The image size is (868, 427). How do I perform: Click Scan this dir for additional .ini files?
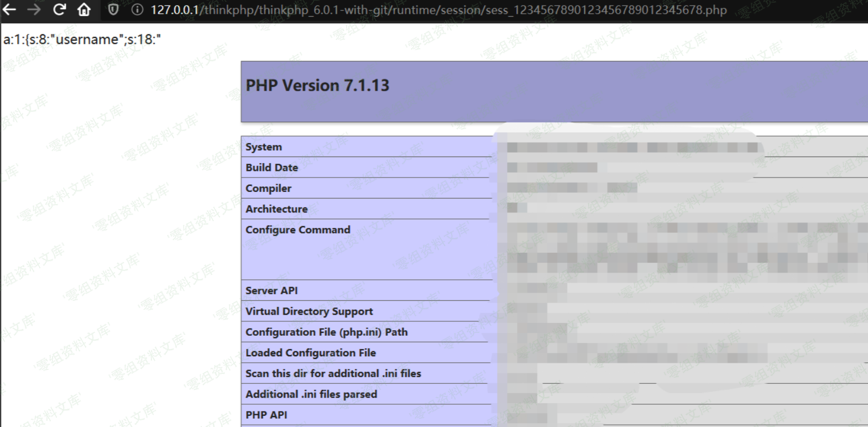tap(333, 374)
